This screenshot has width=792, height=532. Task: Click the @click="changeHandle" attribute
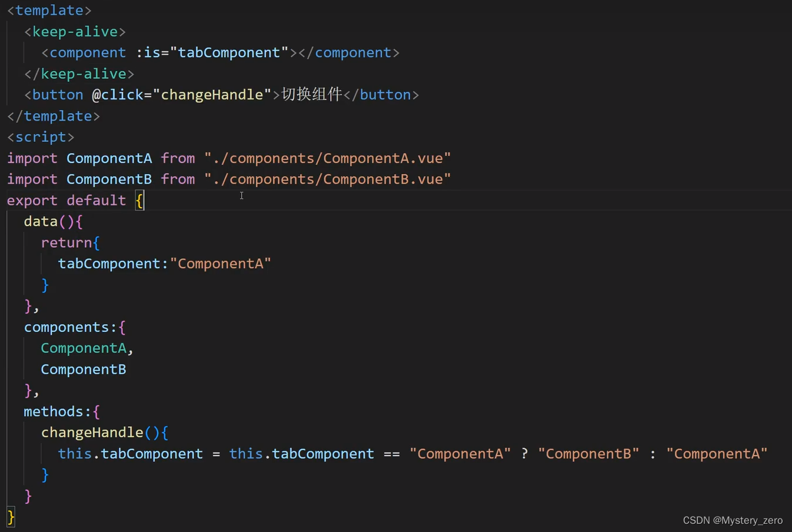pos(182,95)
